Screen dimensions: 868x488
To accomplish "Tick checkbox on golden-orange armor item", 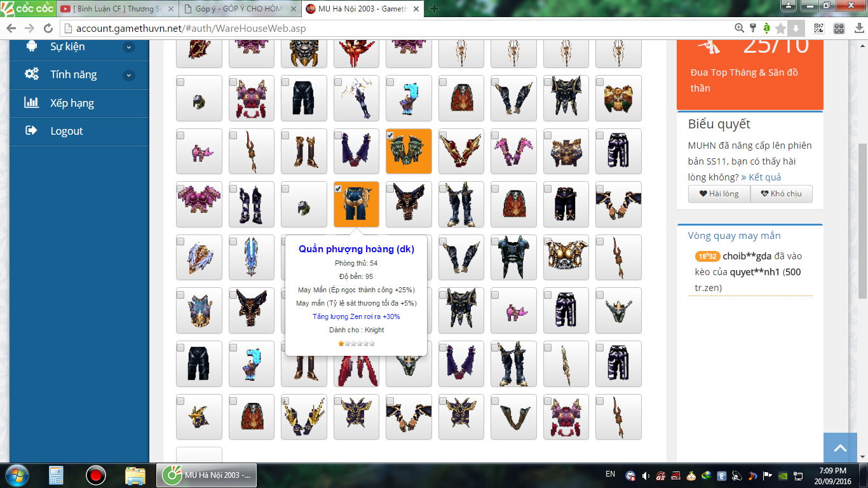I will tap(600, 82).
